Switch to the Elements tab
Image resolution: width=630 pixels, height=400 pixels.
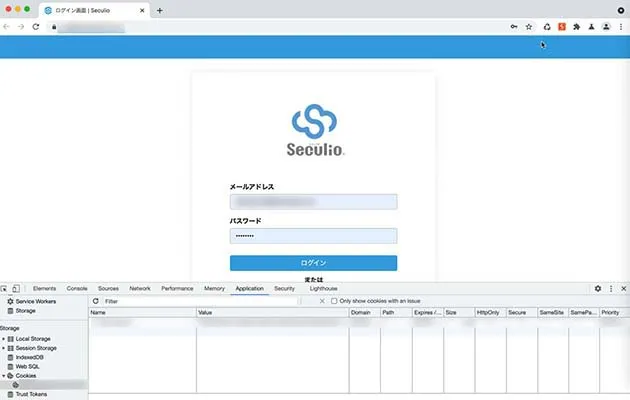click(x=44, y=288)
